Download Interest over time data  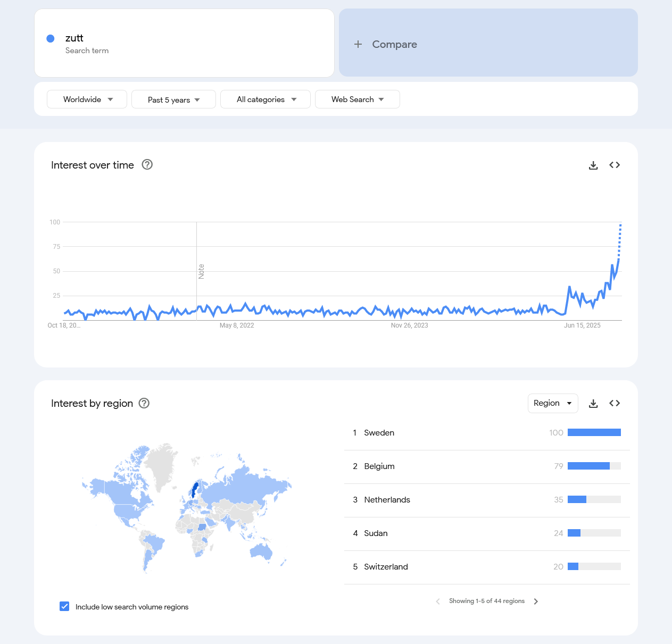tap(593, 165)
